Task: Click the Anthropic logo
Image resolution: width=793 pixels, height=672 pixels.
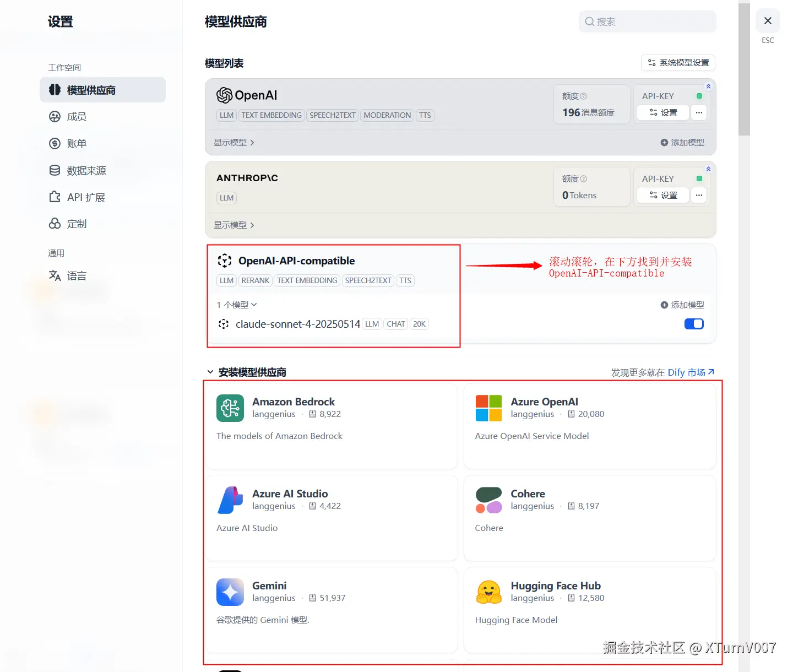Action: click(x=247, y=178)
